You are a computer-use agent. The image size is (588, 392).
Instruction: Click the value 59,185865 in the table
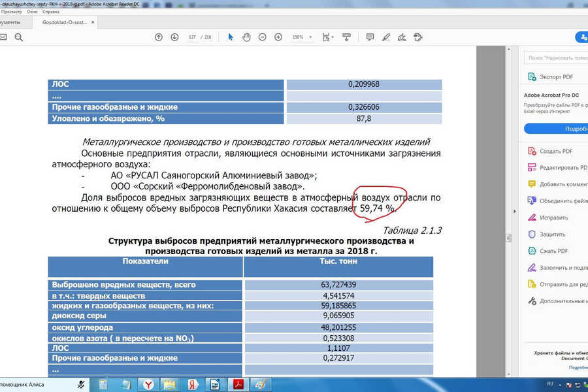(x=338, y=306)
